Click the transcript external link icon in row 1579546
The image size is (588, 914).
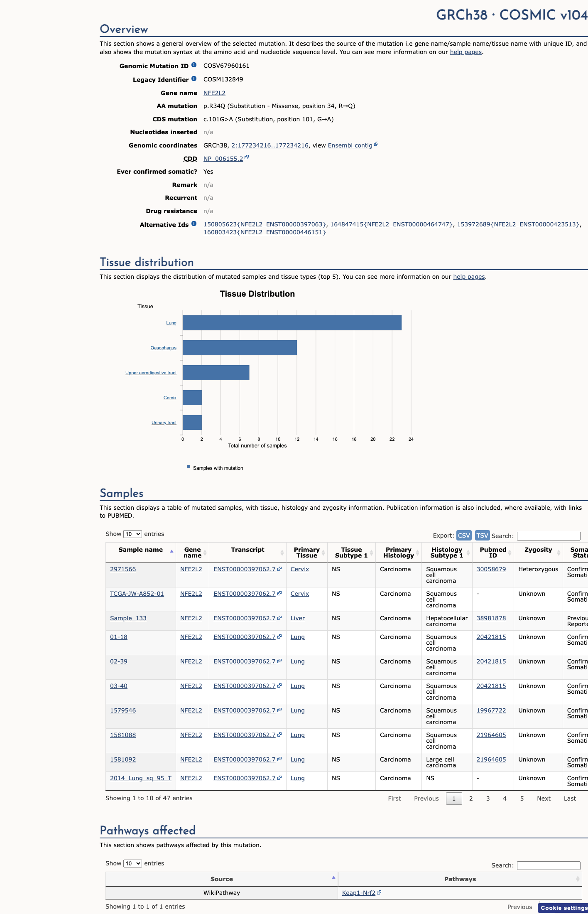[x=279, y=710]
